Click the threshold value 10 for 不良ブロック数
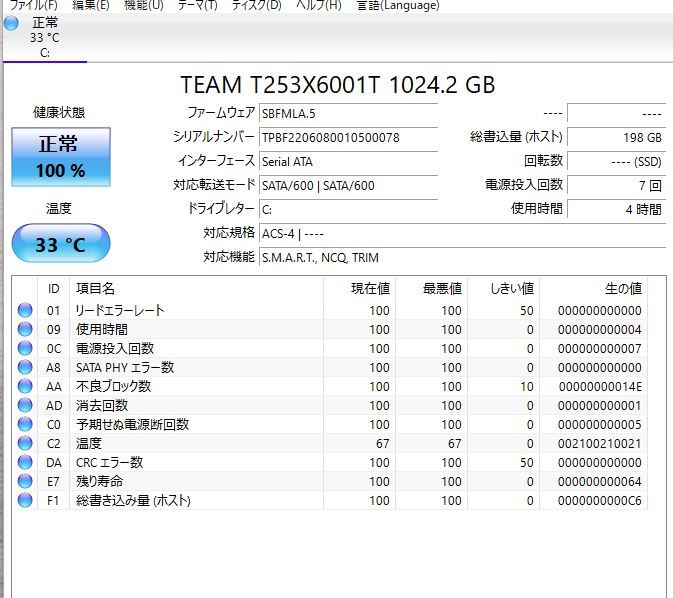This screenshot has width=673, height=598. click(527, 386)
